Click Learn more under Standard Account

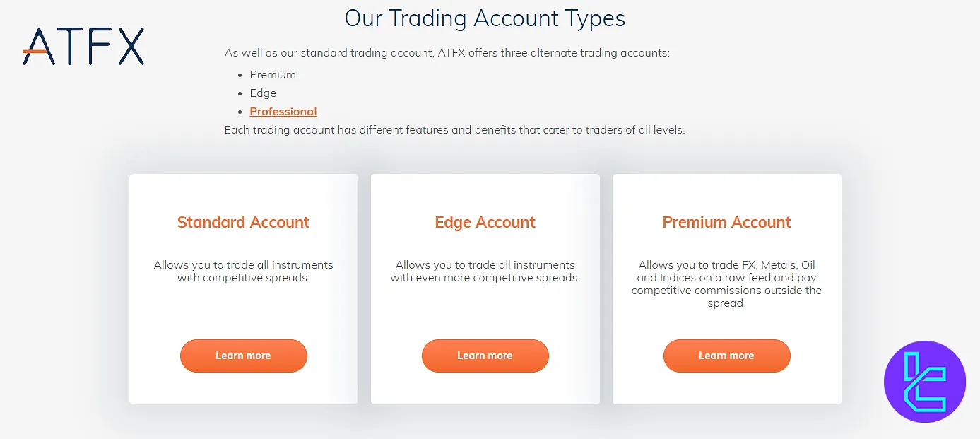coord(243,356)
